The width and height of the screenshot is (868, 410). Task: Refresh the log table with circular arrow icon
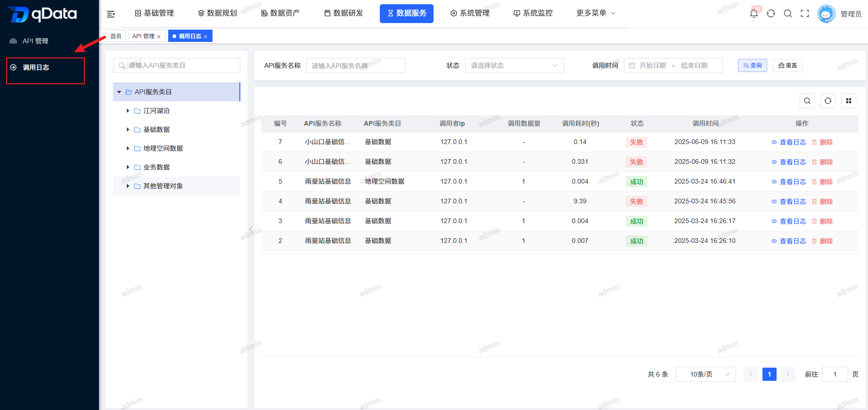pos(828,101)
